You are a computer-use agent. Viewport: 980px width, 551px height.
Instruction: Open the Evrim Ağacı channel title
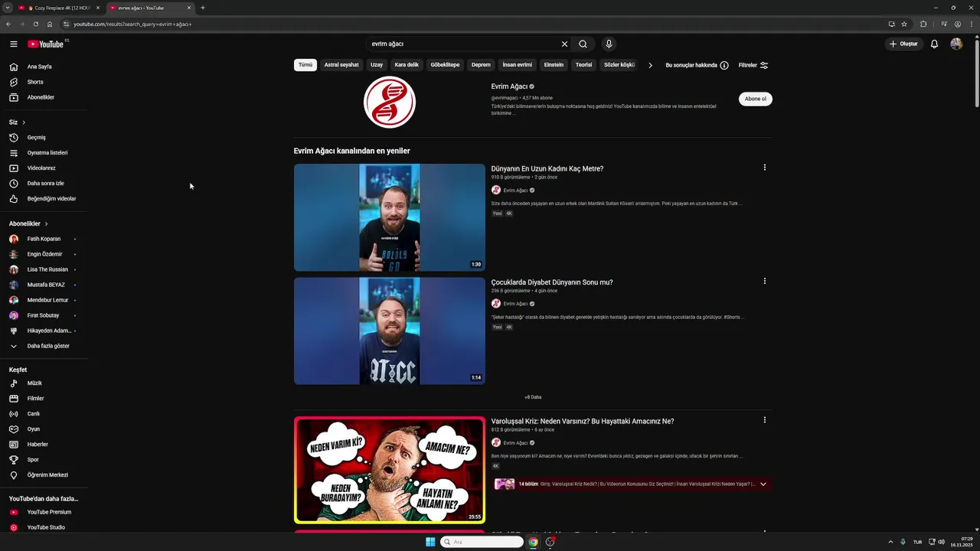(x=509, y=86)
